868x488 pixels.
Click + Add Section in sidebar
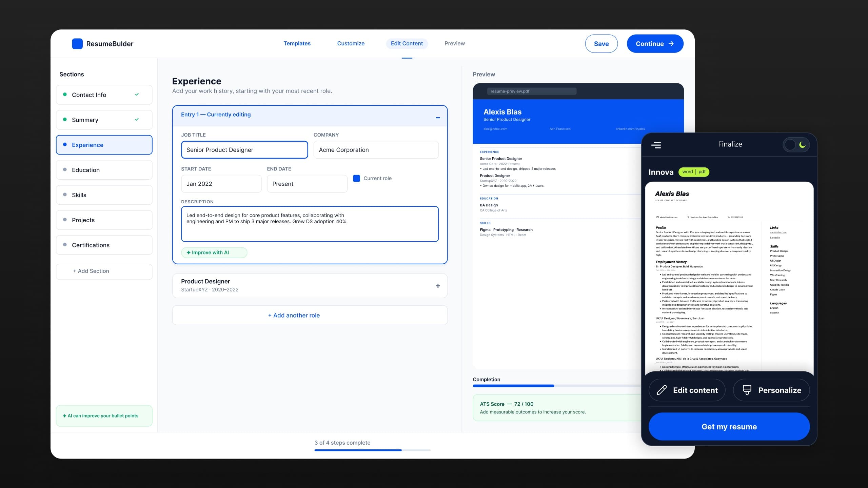pos(104,271)
